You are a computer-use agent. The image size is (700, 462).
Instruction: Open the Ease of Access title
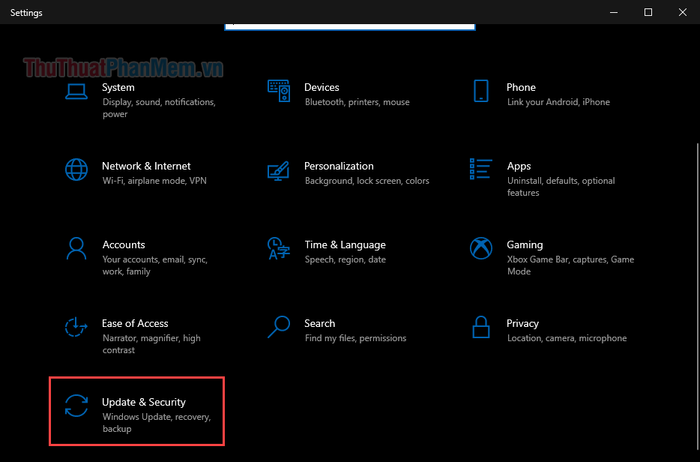click(135, 323)
